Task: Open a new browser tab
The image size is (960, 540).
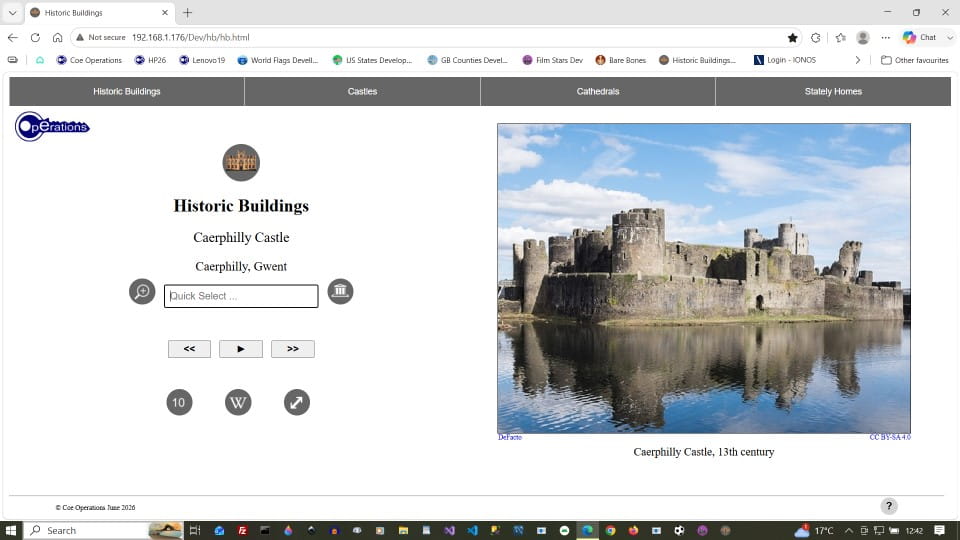Action: click(187, 13)
